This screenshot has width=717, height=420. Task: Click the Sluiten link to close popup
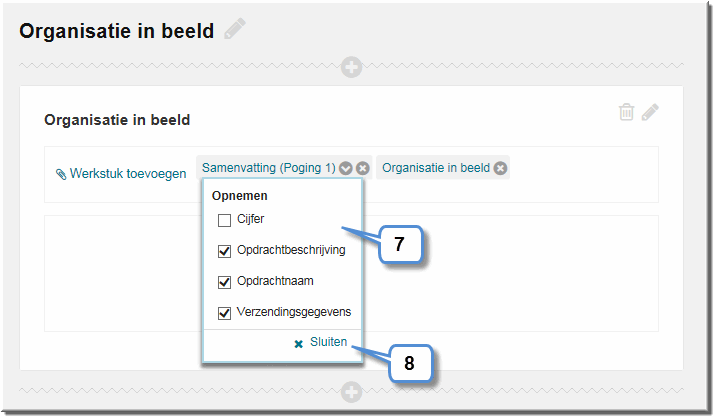click(328, 342)
